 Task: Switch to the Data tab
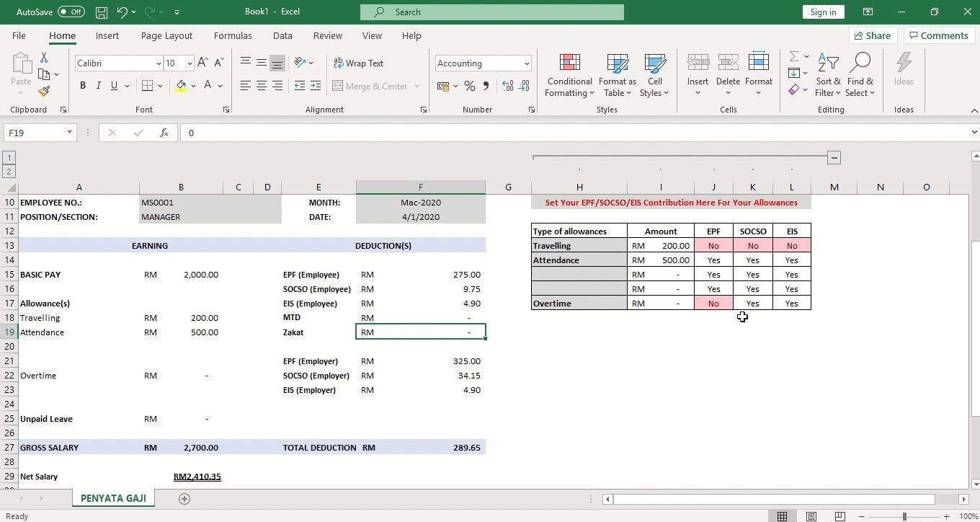click(282, 35)
